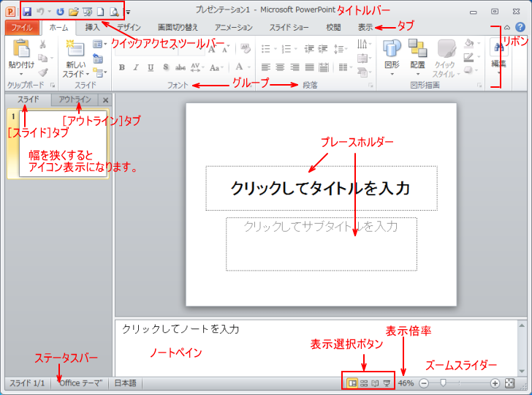Click the Paste (貼り付け) icon
532x395 pixels.
point(20,53)
